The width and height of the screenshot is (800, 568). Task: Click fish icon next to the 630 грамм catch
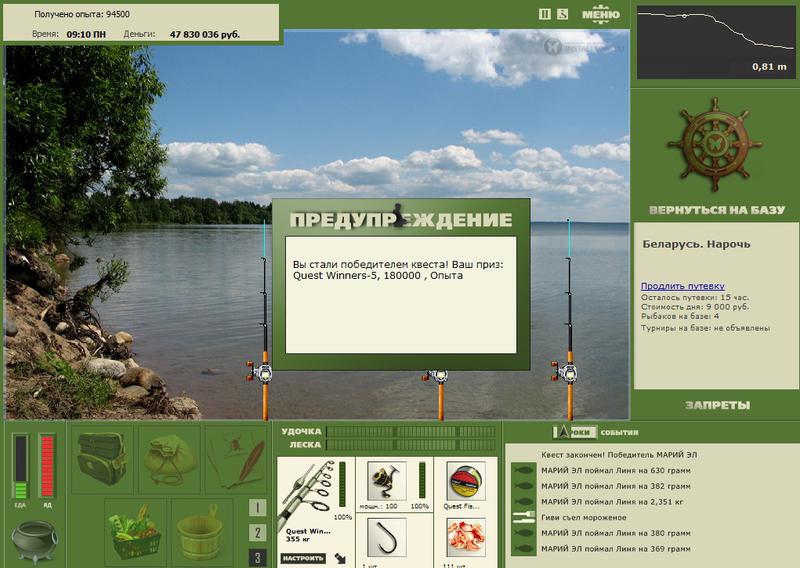(x=523, y=471)
